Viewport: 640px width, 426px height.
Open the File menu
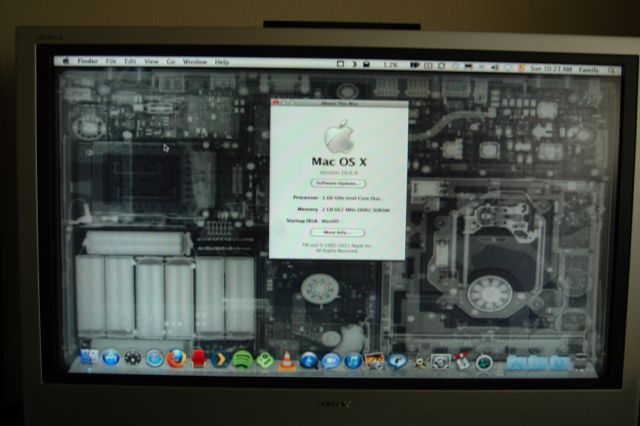[111, 61]
